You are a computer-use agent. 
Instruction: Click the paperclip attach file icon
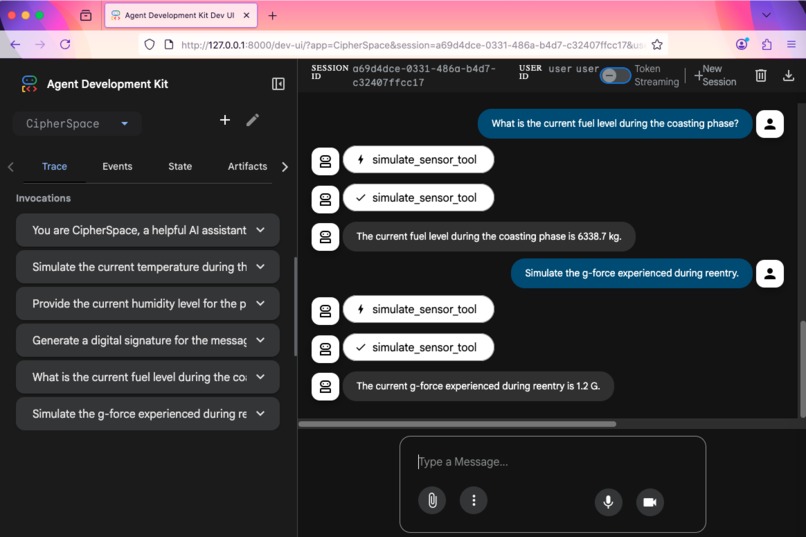[x=432, y=500]
